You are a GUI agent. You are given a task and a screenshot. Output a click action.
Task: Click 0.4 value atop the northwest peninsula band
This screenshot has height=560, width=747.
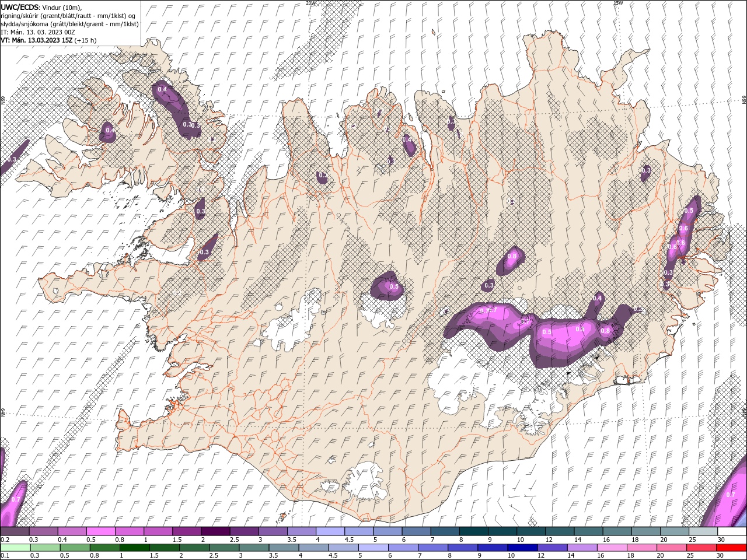[162, 89]
